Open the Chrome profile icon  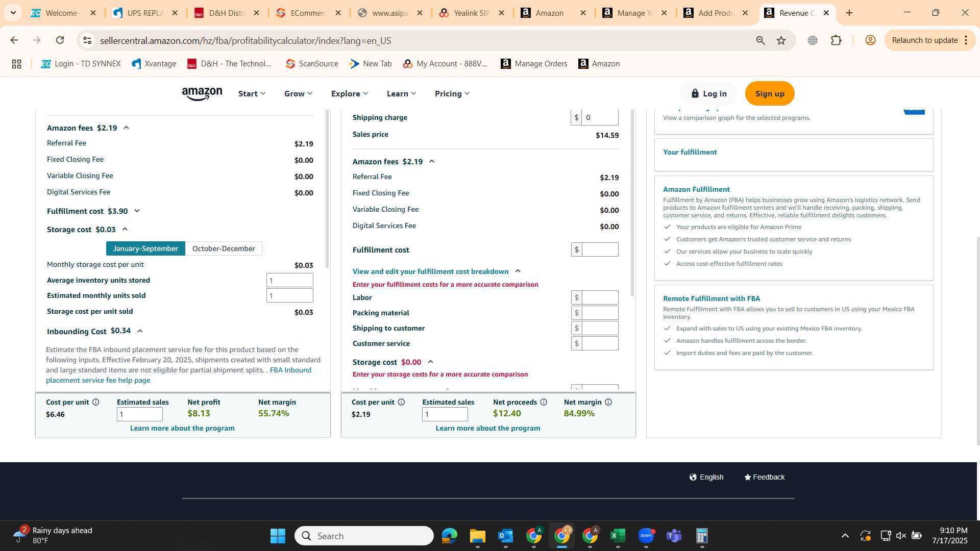click(x=870, y=40)
